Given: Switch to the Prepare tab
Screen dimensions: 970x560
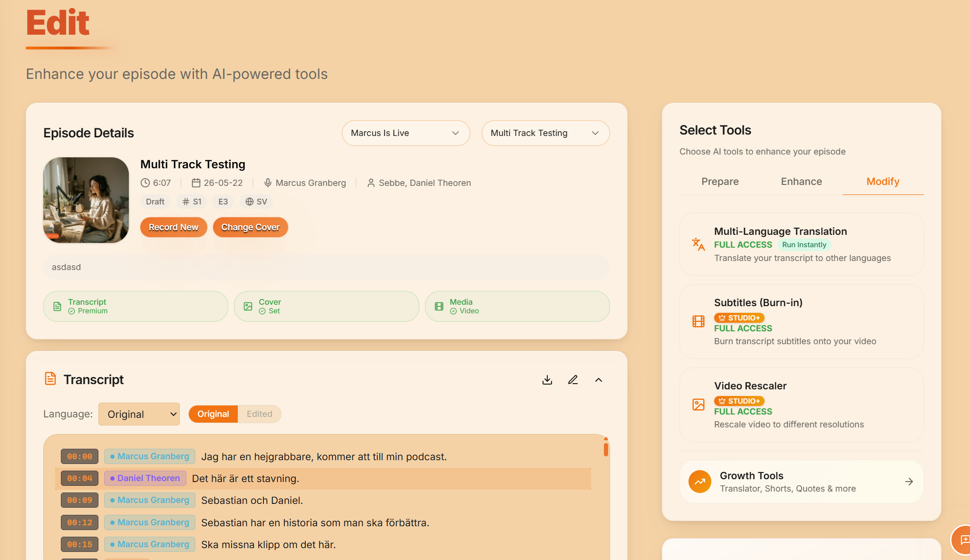Looking at the screenshot, I should pyautogui.click(x=720, y=182).
